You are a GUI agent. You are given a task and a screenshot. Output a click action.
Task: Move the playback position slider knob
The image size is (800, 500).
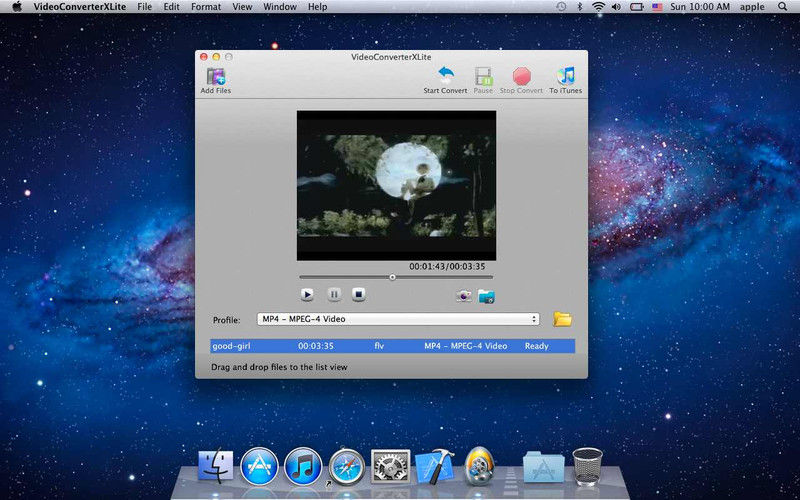coord(392,278)
